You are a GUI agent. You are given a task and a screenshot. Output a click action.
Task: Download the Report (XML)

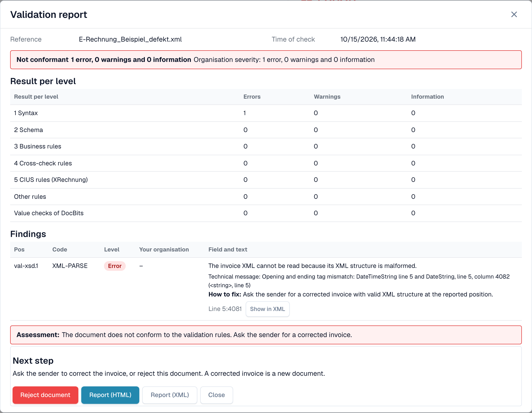coord(170,395)
